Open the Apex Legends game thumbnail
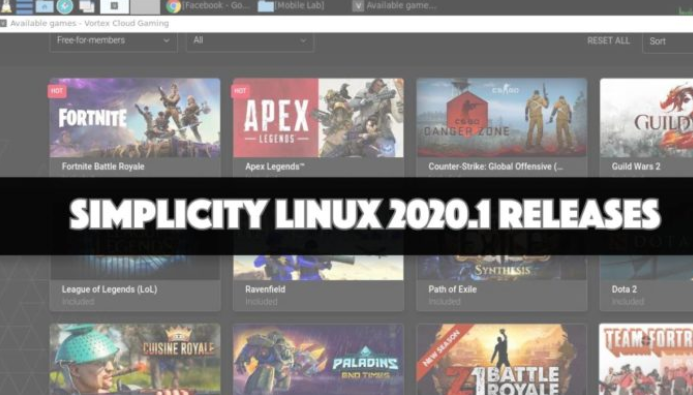 point(318,118)
